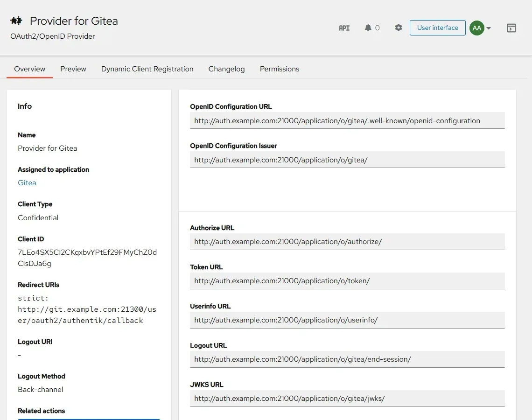Open the settings gear icon

(x=399, y=28)
